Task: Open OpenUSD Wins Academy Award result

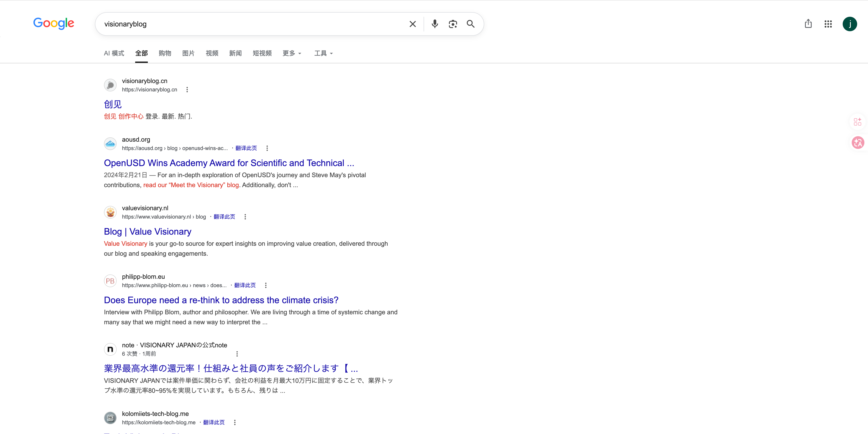Action: coord(229,163)
